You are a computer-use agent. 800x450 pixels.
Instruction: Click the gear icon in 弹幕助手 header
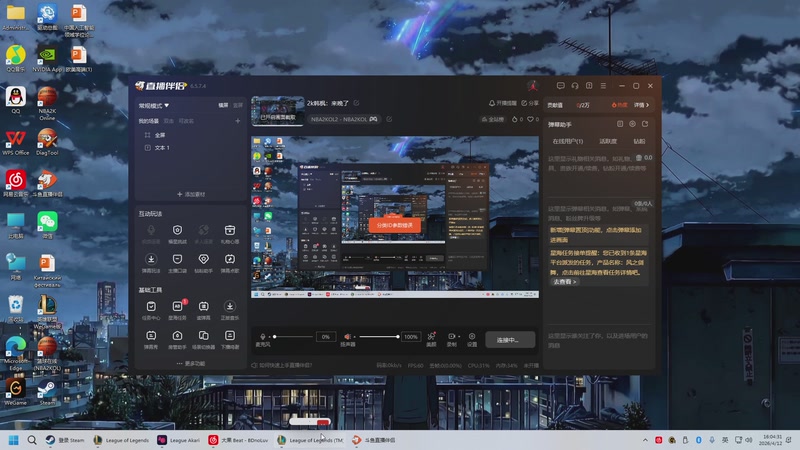pos(632,124)
